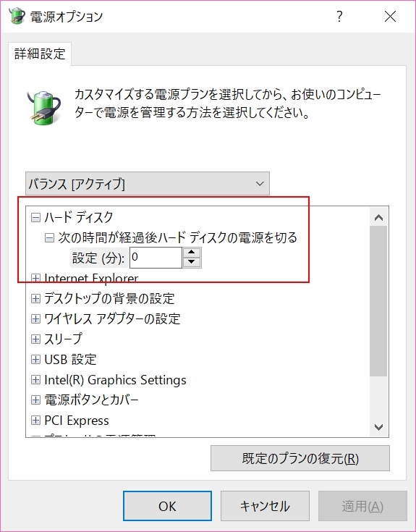Expand Intel(R) Graphics Settings node
The height and width of the screenshot is (532, 416).
(x=35, y=380)
